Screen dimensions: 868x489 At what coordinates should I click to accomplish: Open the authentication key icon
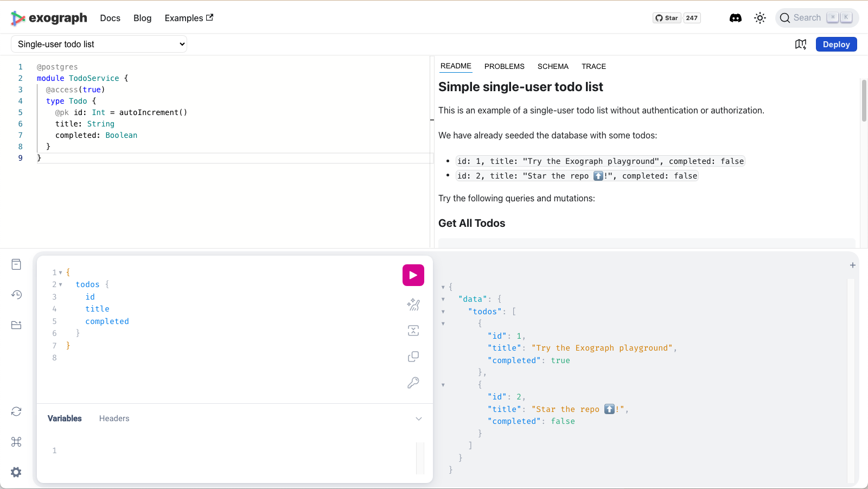[x=413, y=383]
